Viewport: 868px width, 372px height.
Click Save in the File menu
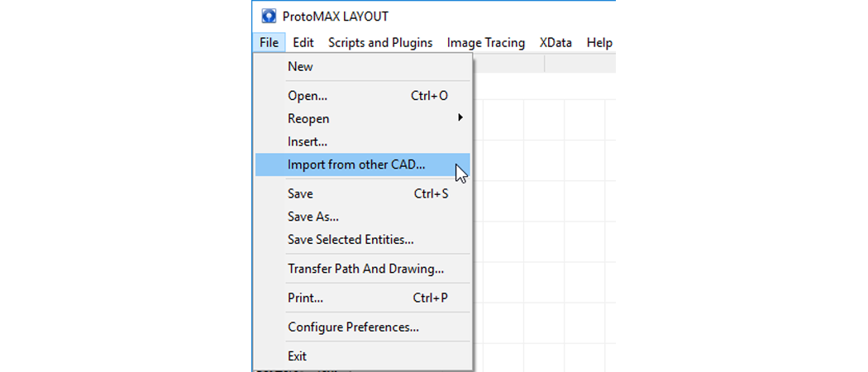[300, 194]
